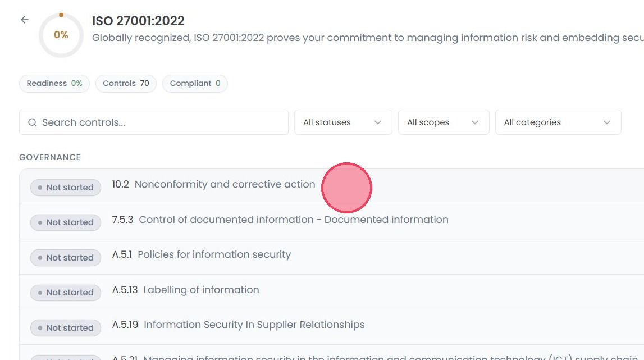The height and width of the screenshot is (360, 644).
Task: Click the 0% readiness progress ring
Action: click(x=61, y=35)
